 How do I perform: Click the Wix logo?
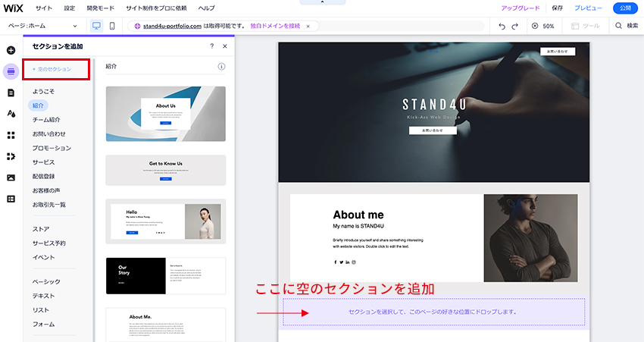[x=13, y=8]
